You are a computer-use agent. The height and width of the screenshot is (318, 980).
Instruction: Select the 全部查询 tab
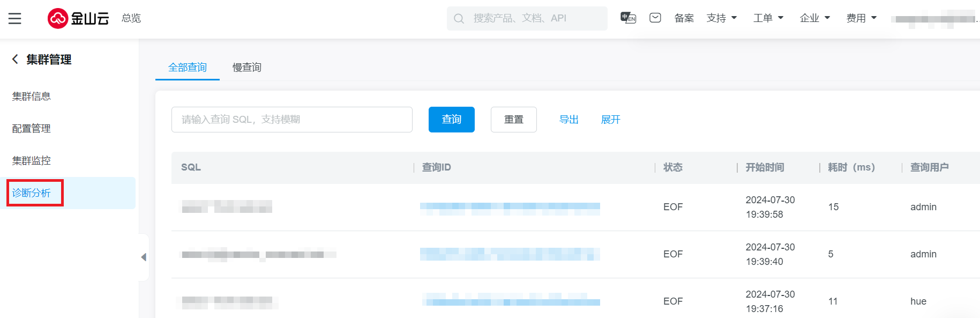click(188, 68)
